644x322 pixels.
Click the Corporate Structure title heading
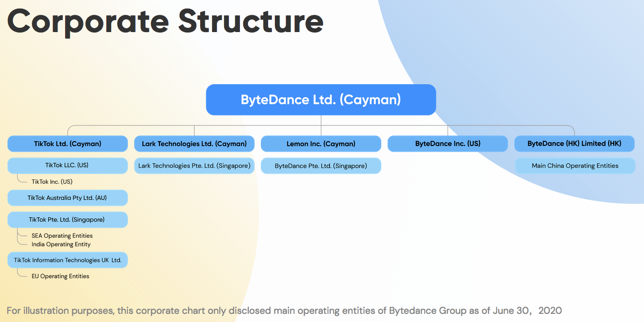click(x=165, y=22)
